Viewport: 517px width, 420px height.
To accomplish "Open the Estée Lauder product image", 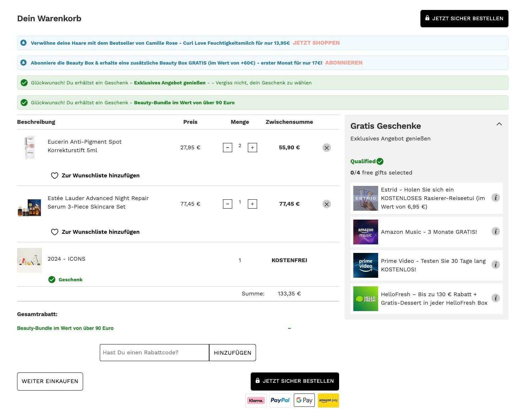I will click(x=29, y=208).
